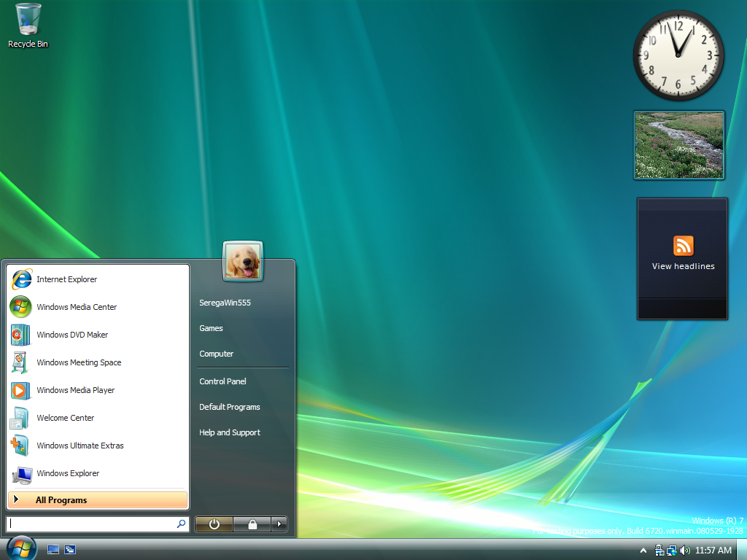Viewport: 747px width, 560px height.
Task: Open Internet Explorer from the Start menu
Action: 66,279
